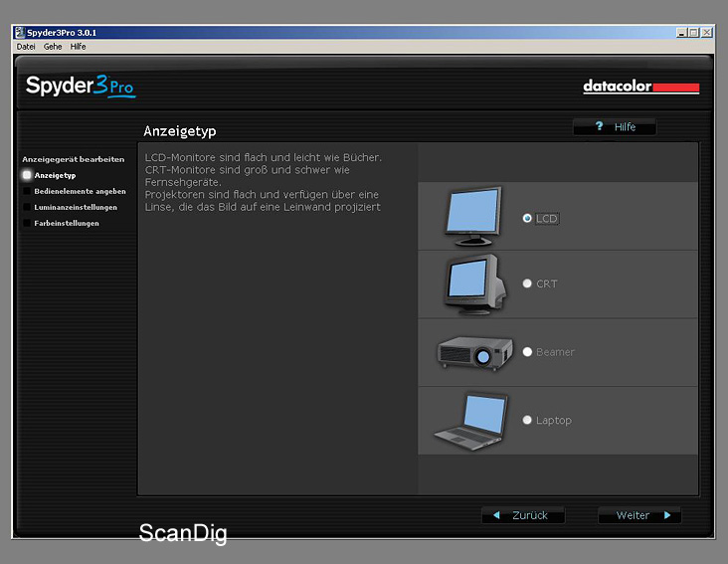Screen dimensions: 728x564
Task: Open the Hilfe menu in menu bar
Action: 78,47
